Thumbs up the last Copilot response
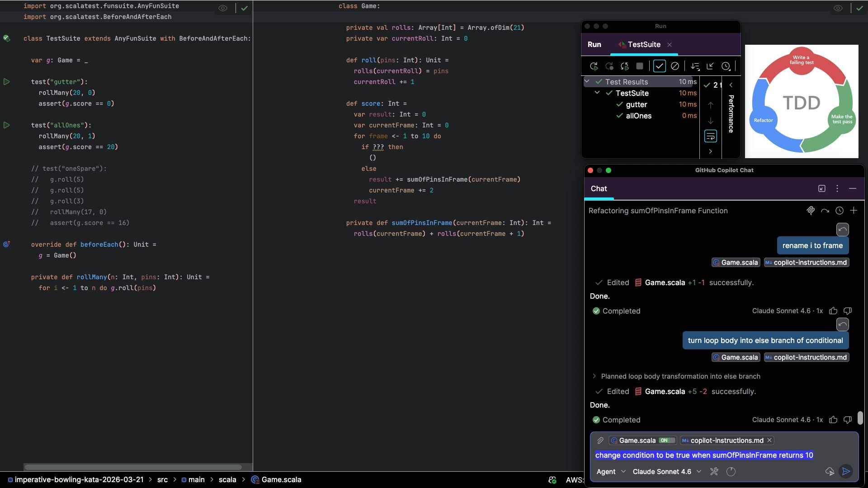 (x=833, y=420)
